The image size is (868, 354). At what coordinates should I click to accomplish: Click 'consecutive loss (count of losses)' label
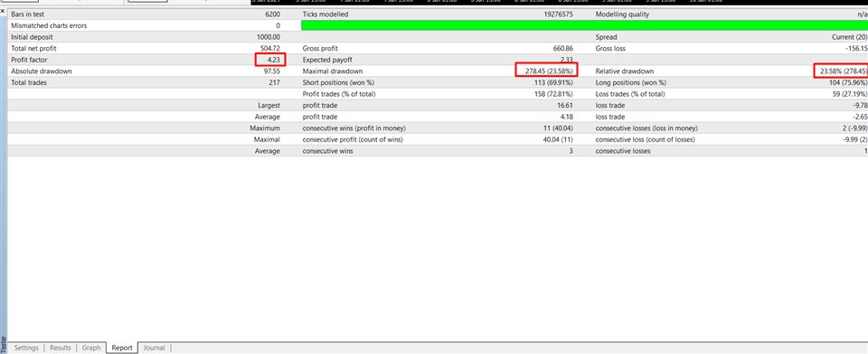(646, 139)
